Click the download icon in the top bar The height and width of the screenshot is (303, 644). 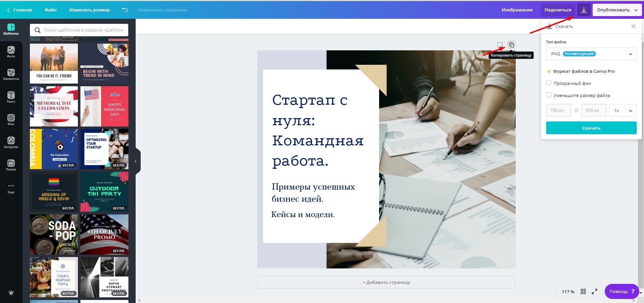[584, 10]
